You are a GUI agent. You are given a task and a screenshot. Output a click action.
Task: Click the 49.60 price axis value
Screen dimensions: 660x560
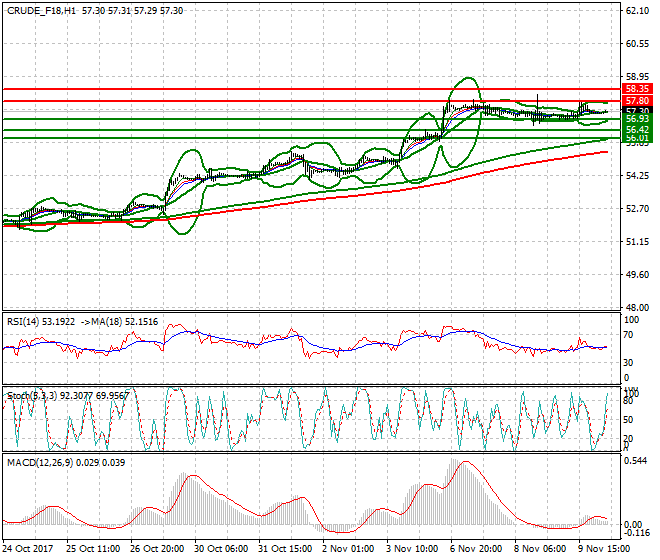click(x=637, y=275)
